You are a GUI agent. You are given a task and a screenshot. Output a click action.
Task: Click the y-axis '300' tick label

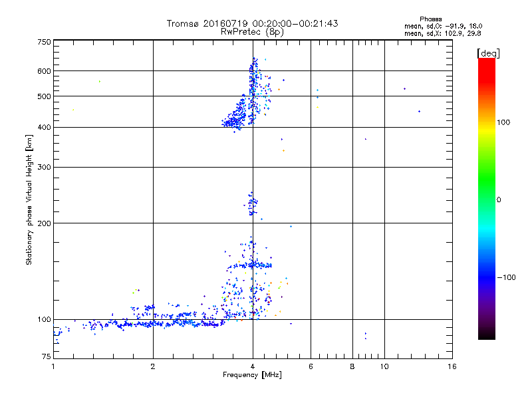coord(44,168)
